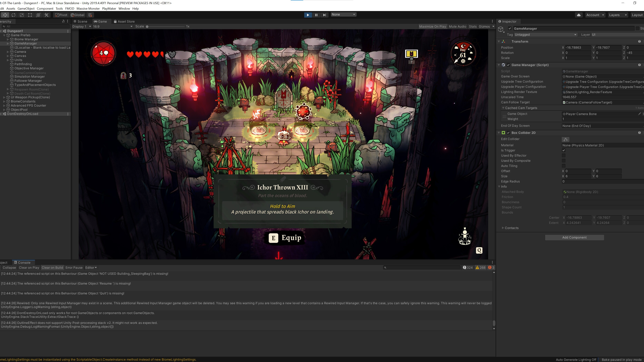Expand Contacts foldout
The height and width of the screenshot is (362, 644).
pyautogui.click(x=503, y=228)
